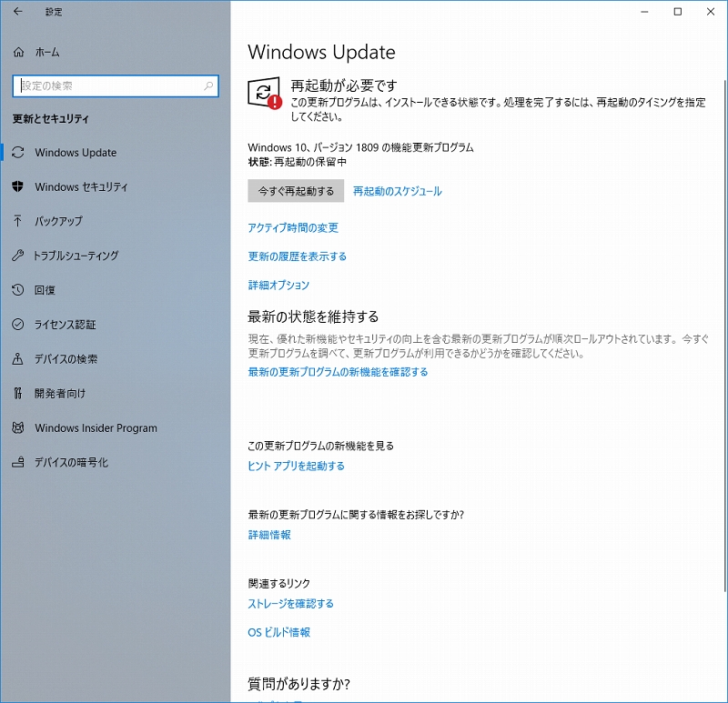
Task: Click the vertical scrollbar on right edge
Action: pos(724,336)
